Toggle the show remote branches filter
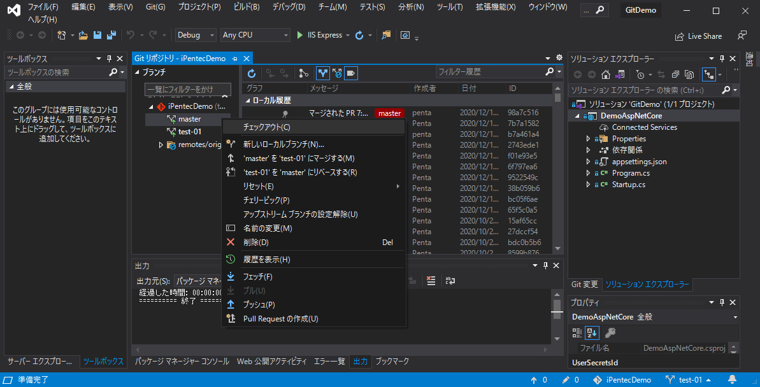The width and height of the screenshot is (760, 387). coord(337,73)
